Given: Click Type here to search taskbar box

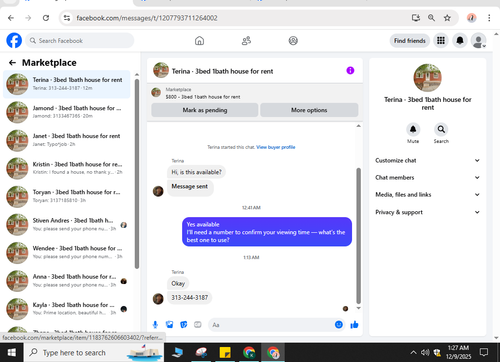Looking at the screenshot, I should click(x=94, y=353).
